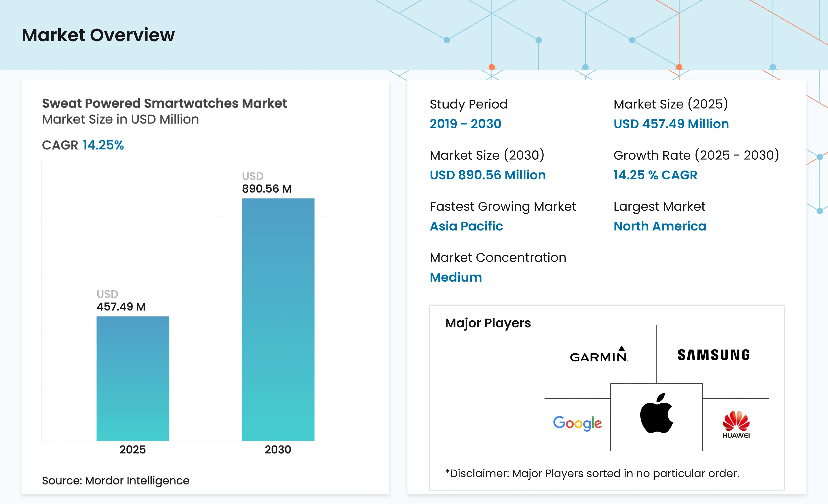The height and width of the screenshot is (504, 828).
Task: Click the 2025 market size bar
Action: [133, 378]
